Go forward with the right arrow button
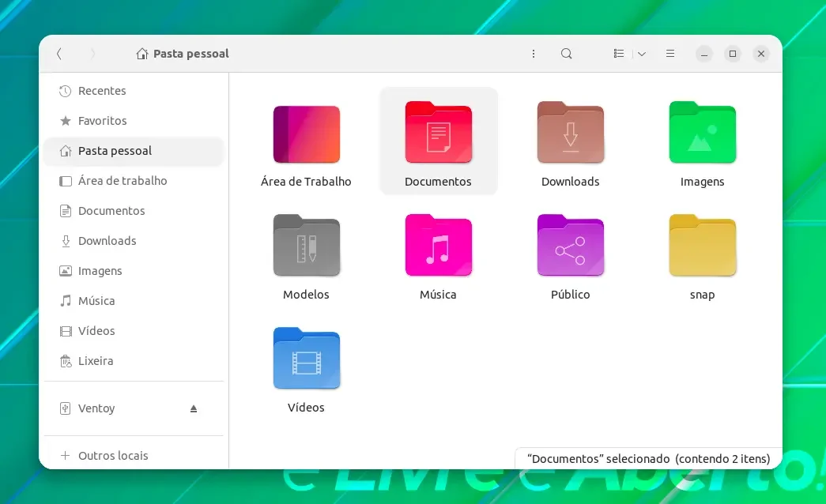The image size is (826, 504). [x=92, y=54]
